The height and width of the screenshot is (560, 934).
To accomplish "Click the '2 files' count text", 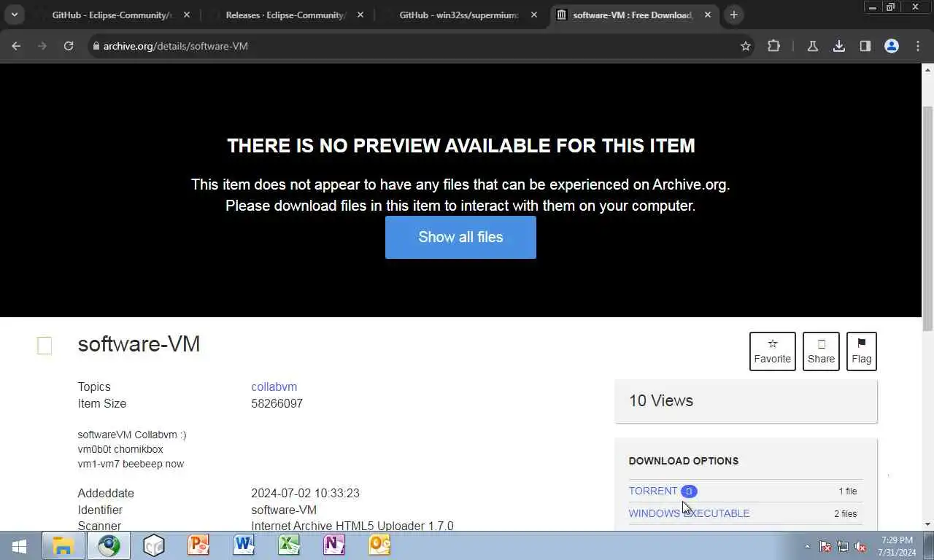I will pyautogui.click(x=845, y=513).
